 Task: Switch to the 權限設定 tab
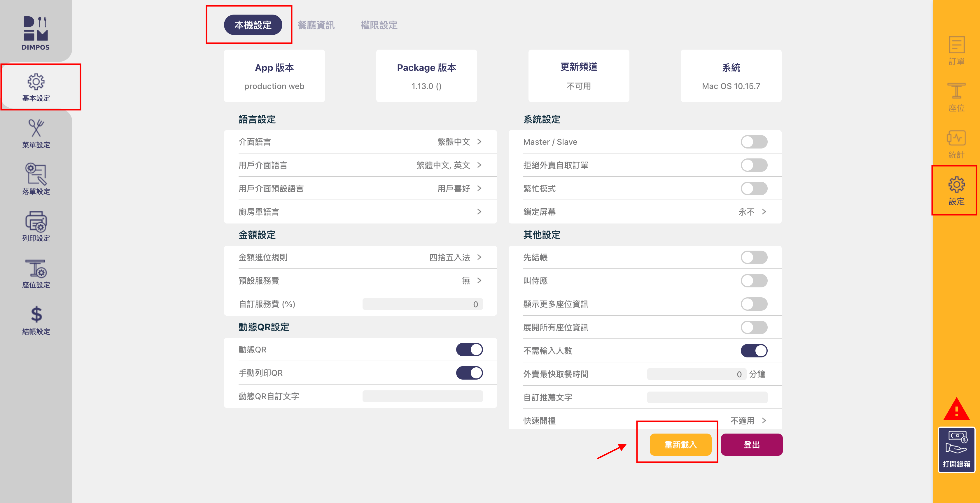pos(379,25)
